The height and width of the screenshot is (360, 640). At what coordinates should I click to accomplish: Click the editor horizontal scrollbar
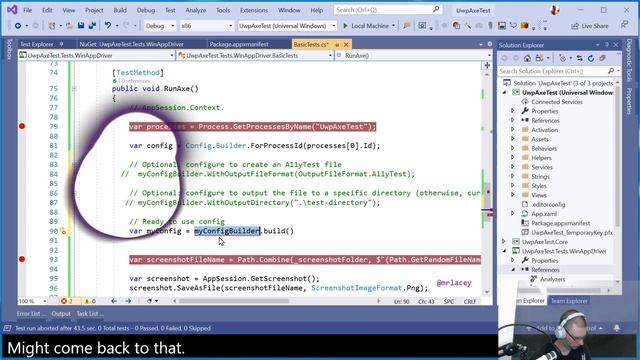(235, 301)
